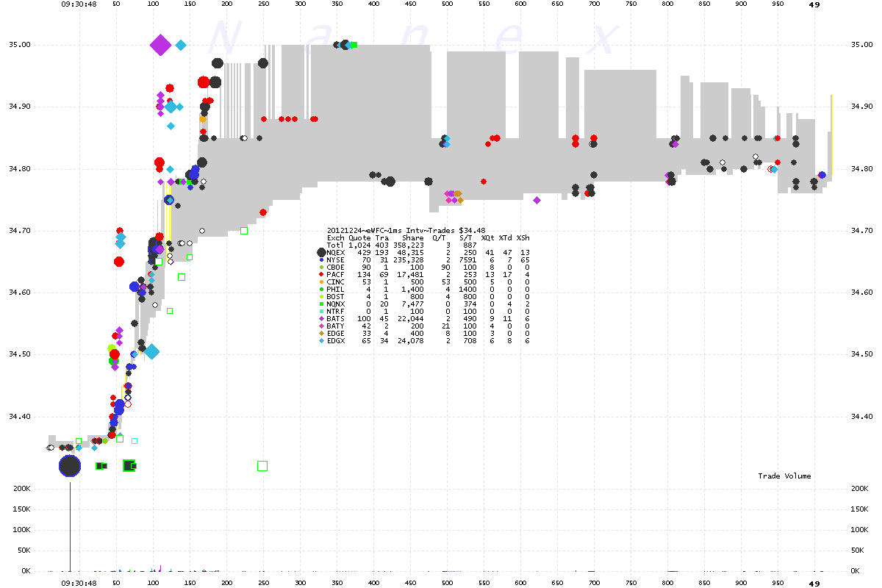The image size is (882, 588).
Task: Click the NQEX large black circle legend marker
Action: click(x=321, y=253)
